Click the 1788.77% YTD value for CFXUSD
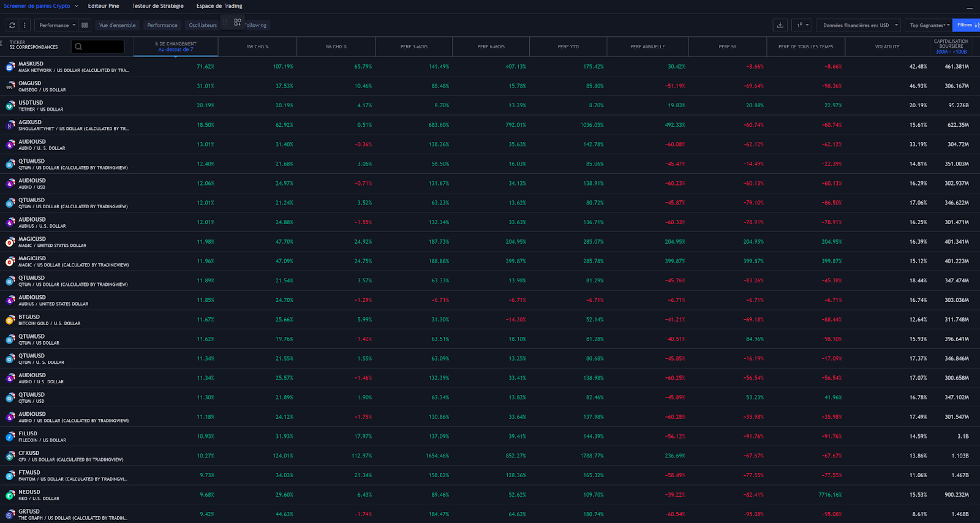The height and width of the screenshot is (523, 980). [x=592, y=456]
